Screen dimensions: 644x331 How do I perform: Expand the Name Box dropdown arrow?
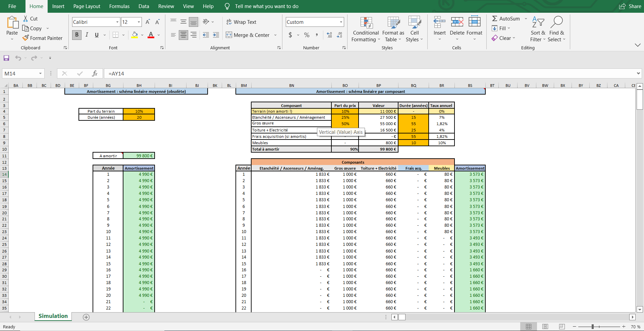[x=40, y=73]
